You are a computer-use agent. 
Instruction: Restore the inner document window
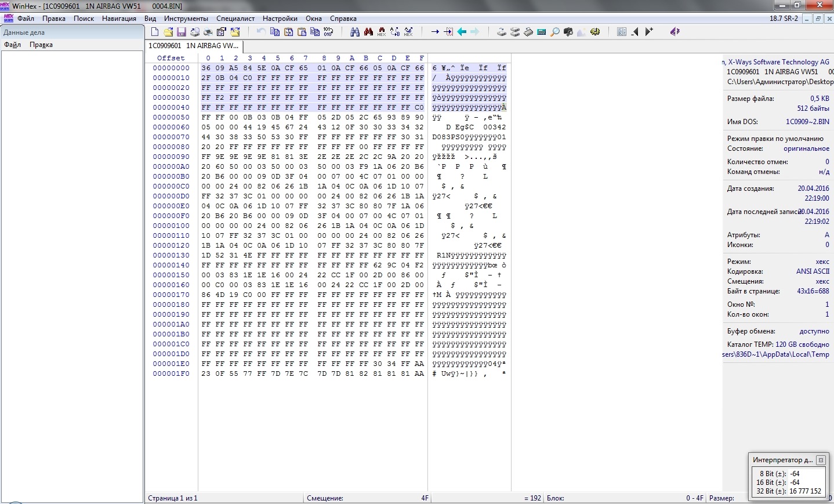(x=818, y=19)
